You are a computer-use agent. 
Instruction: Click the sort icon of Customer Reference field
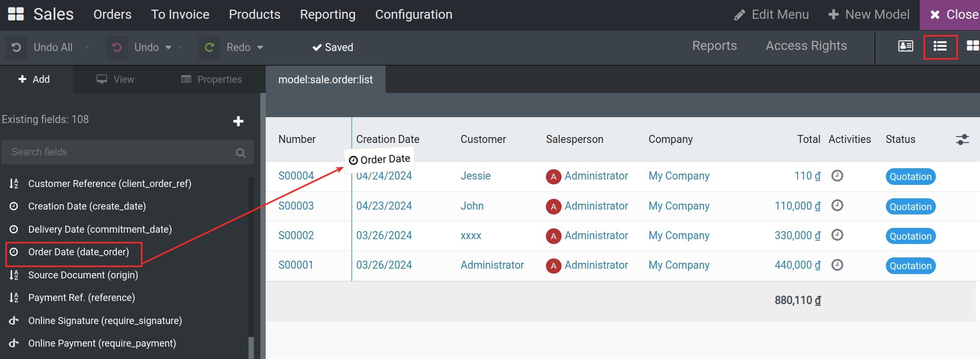[x=14, y=184]
